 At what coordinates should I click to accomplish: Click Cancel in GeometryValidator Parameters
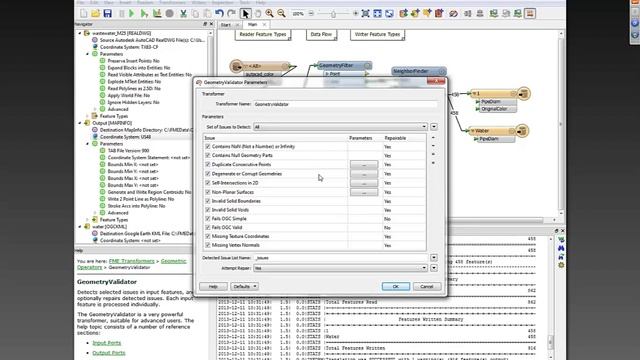click(427, 287)
